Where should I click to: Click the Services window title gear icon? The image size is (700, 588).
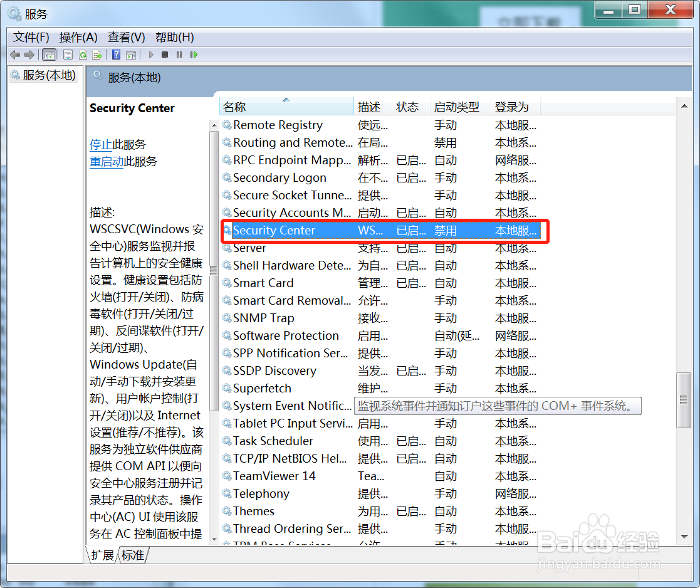click(14, 14)
